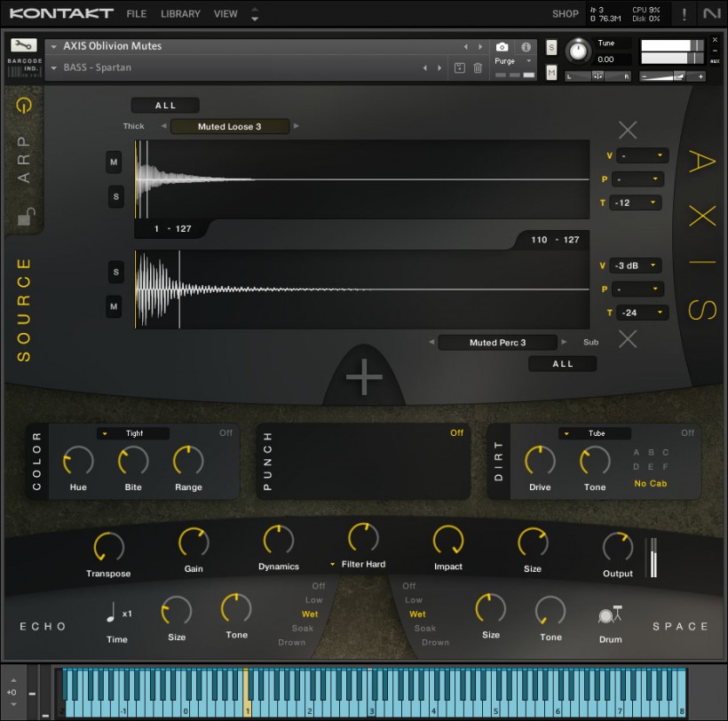The width and height of the screenshot is (728, 721).
Task: Click the upper ALL button
Action: click(165, 106)
